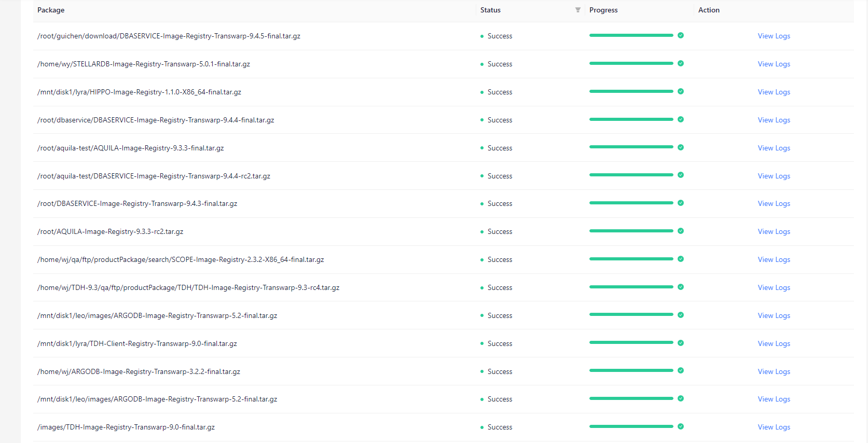Select path /root/dbaservice/DBASERVICE-Image-Registry-Transwarp-9.4.4-final.tar.gz
Screen dimensions: 868x443
(156, 120)
